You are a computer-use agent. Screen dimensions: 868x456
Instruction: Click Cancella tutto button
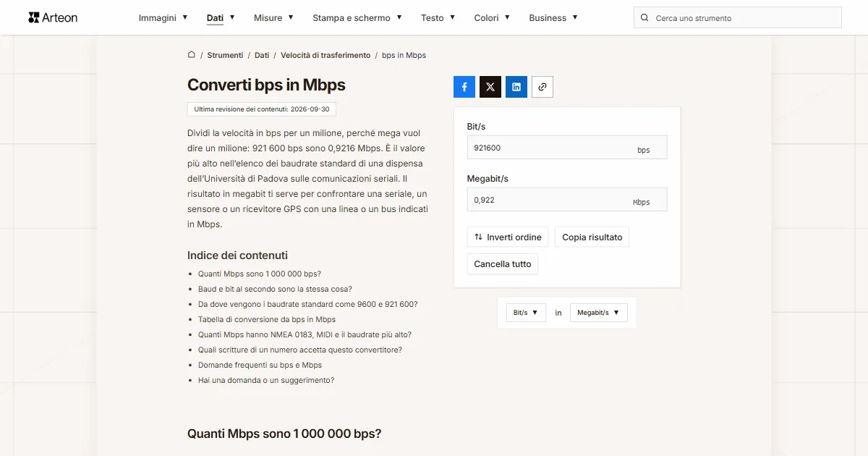[x=503, y=263]
